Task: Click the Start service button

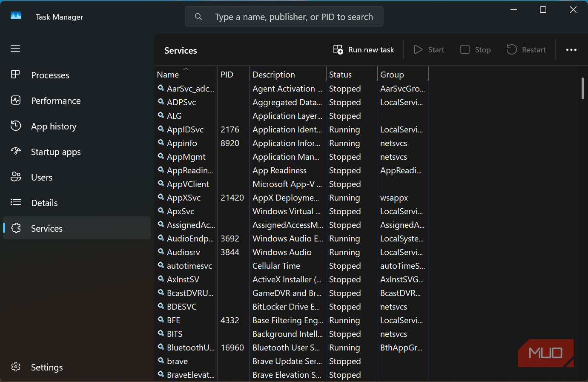Action: coord(429,50)
